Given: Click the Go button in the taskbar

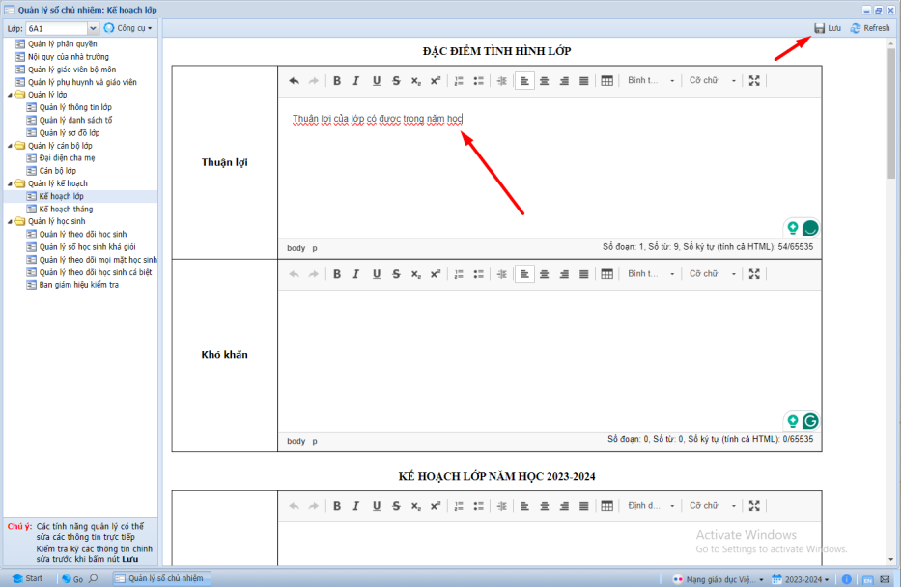Looking at the screenshot, I should [x=73, y=578].
